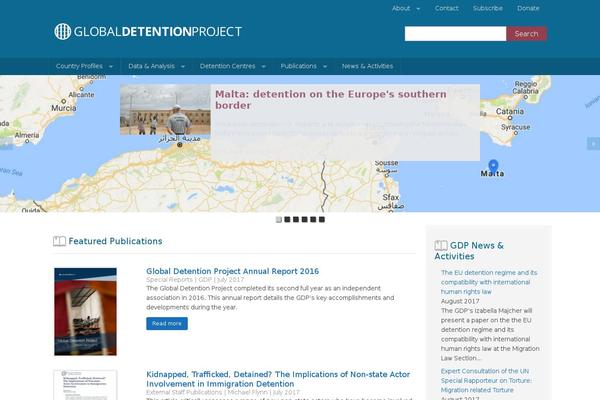Open Global Detention Project Annual Report 2016
Viewport: 600px width, 400px height.
click(232, 271)
